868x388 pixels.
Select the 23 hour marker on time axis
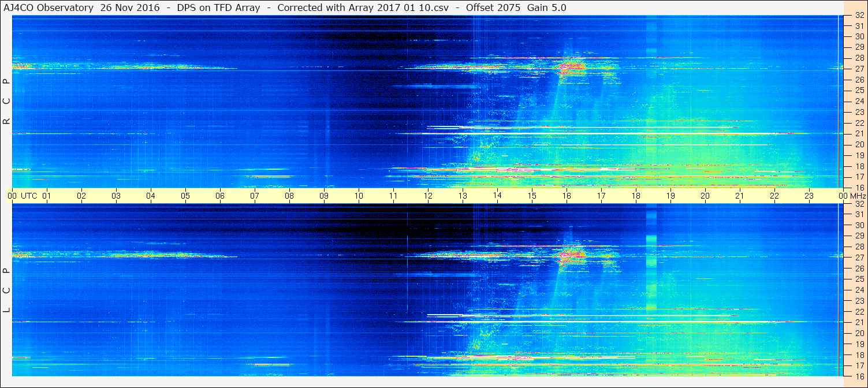[x=809, y=196]
